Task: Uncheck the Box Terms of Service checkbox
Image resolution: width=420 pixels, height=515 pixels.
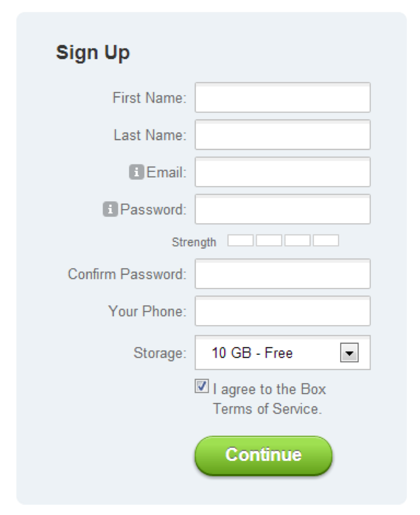Action: (202, 386)
